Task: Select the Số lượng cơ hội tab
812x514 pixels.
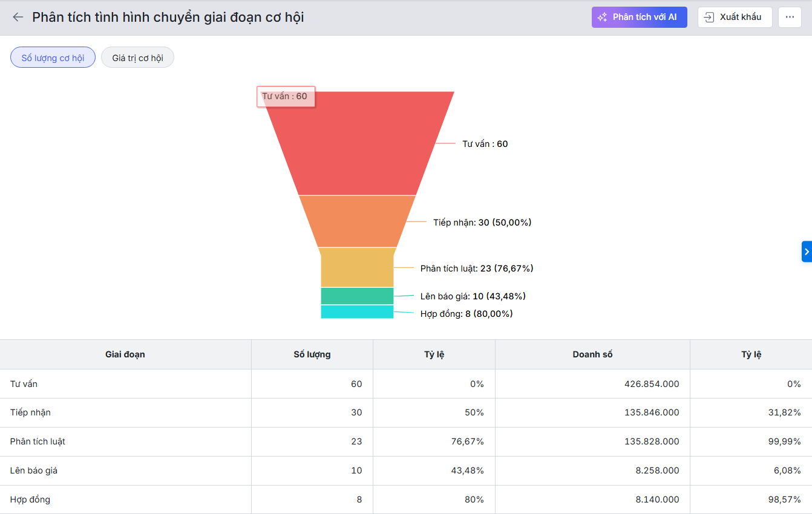Action: point(53,57)
